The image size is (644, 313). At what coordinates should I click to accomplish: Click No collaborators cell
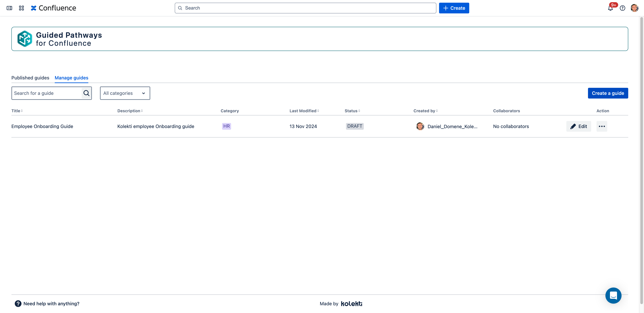click(x=511, y=126)
